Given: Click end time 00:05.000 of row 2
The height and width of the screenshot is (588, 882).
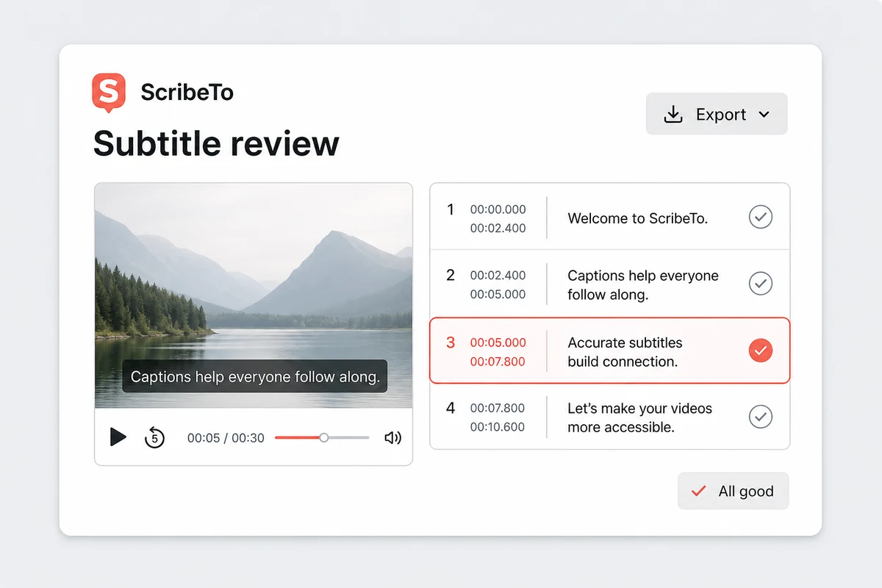Looking at the screenshot, I should pos(498,294).
